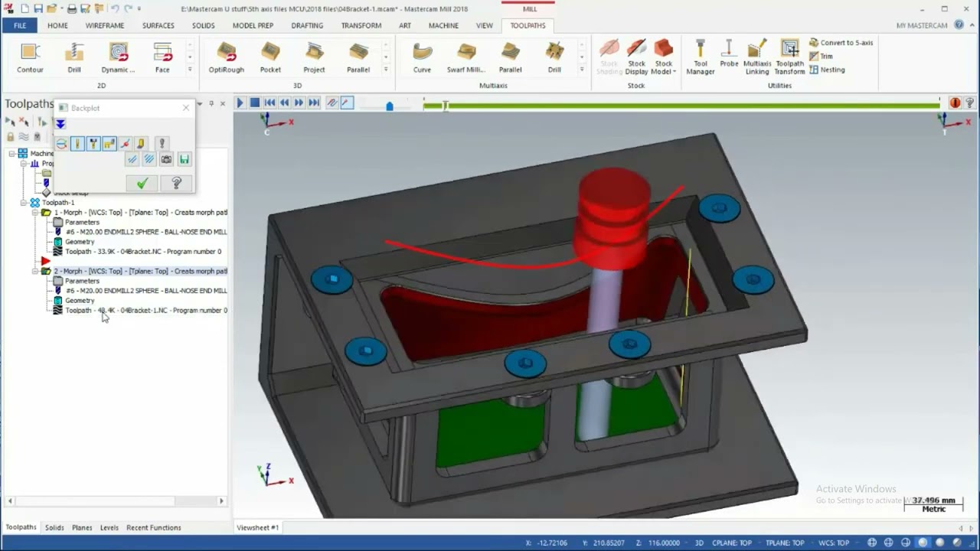Step forward one backplot move
Image resolution: width=980 pixels, height=551 pixels.
coord(299,103)
